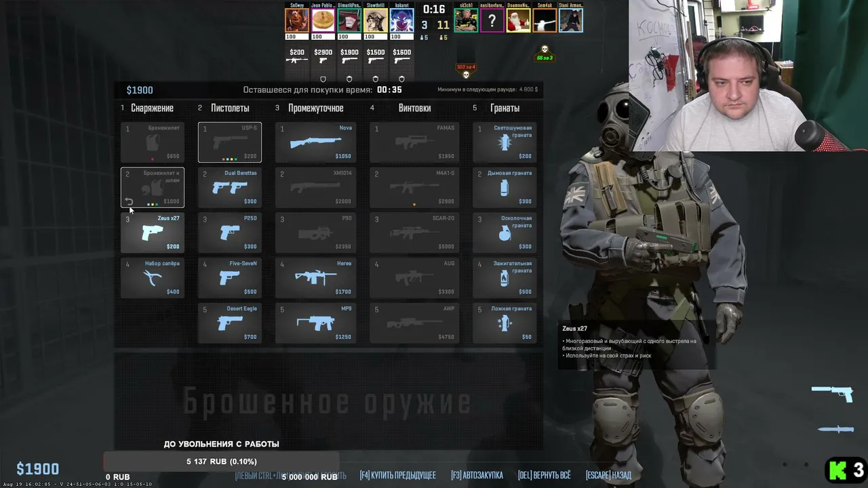Select the Slowthrill player avatar

pyautogui.click(x=376, y=20)
